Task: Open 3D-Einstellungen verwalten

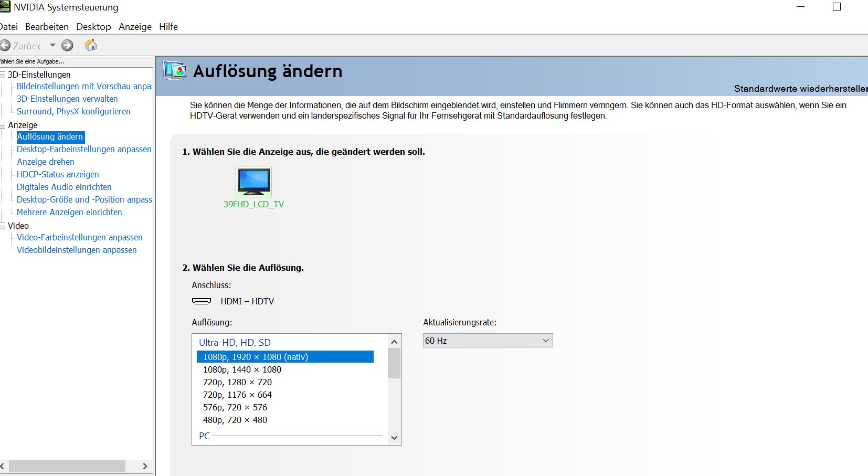Action: [67, 99]
